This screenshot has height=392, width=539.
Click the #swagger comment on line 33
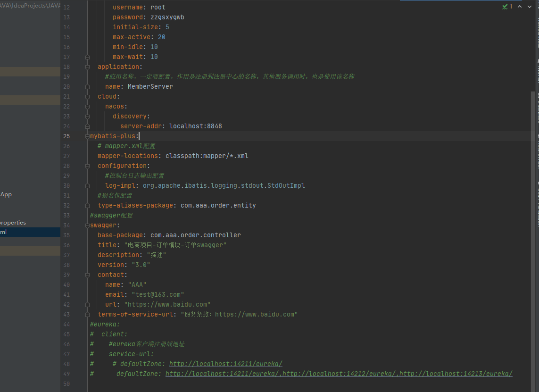click(x=111, y=216)
